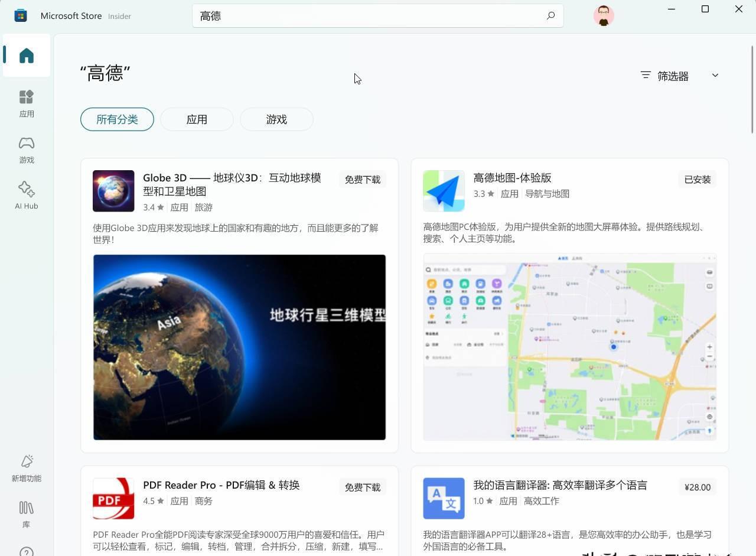Click the “高德” results heading
756x556 pixels.
pos(105,73)
